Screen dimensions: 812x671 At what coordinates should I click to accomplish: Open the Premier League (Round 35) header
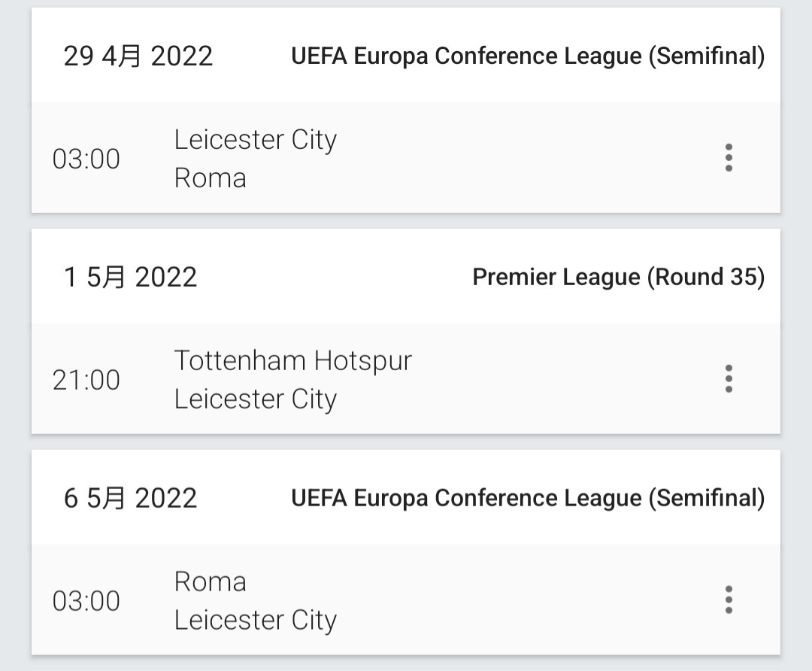(x=618, y=278)
